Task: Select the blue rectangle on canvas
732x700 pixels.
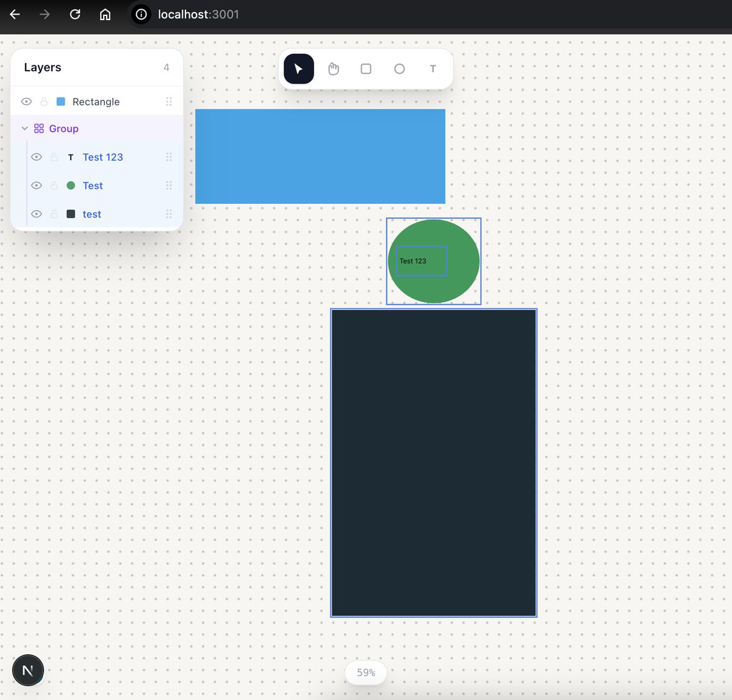Action: (x=320, y=156)
